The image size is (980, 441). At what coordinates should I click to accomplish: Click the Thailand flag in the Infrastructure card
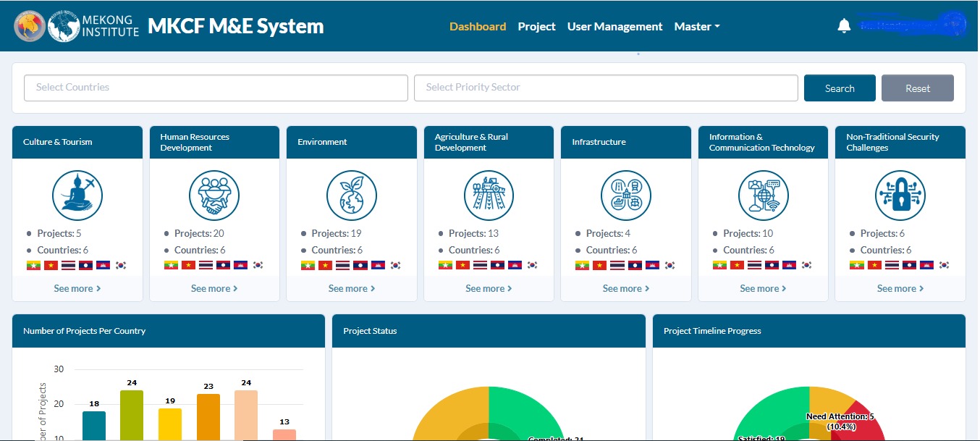coord(617,265)
